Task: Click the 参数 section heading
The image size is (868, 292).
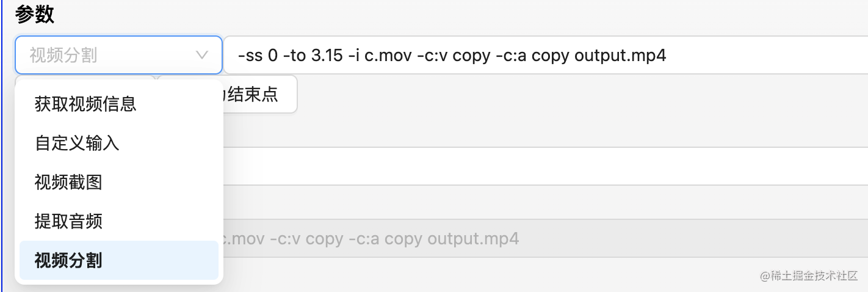Action: pos(35,14)
